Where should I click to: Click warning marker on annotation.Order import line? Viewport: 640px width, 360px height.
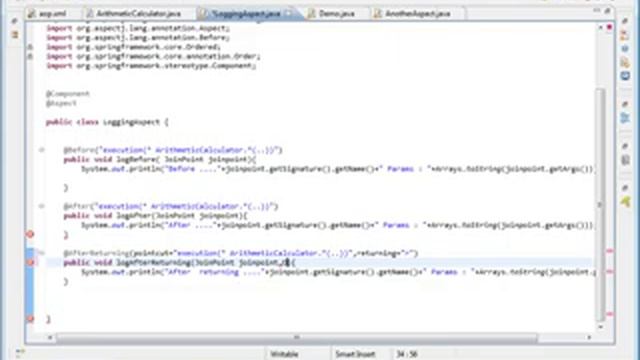[30, 56]
